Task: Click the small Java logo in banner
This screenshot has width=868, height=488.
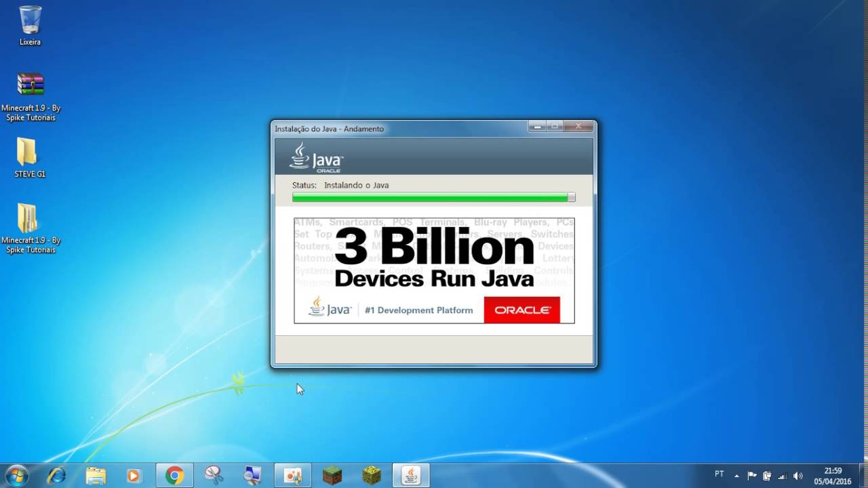Action: pos(330,307)
